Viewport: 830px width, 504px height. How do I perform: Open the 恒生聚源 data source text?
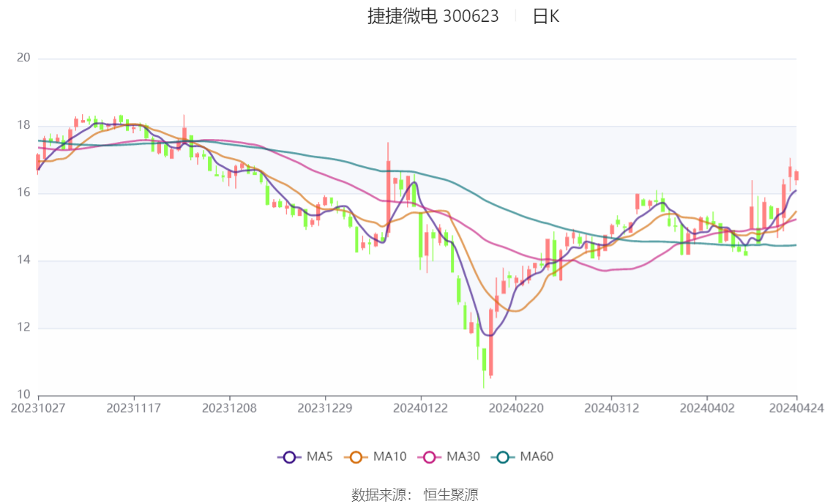pyautogui.click(x=451, y=495)
